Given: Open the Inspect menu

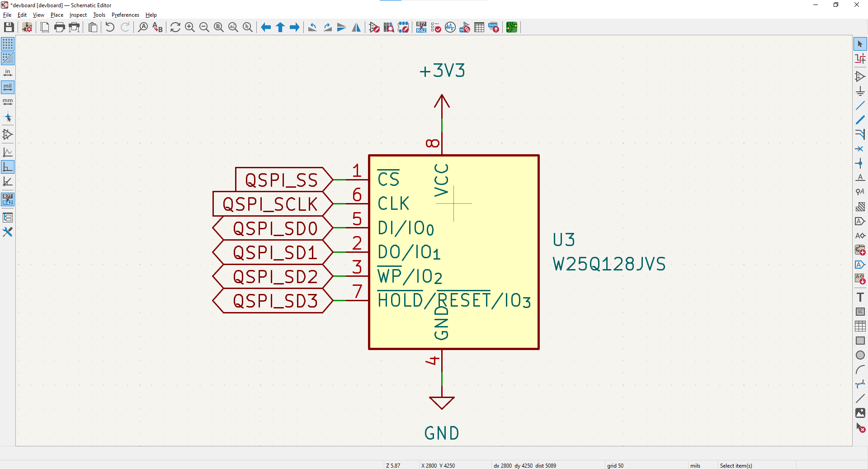Looking at the screenshot, I should (78, 15).
